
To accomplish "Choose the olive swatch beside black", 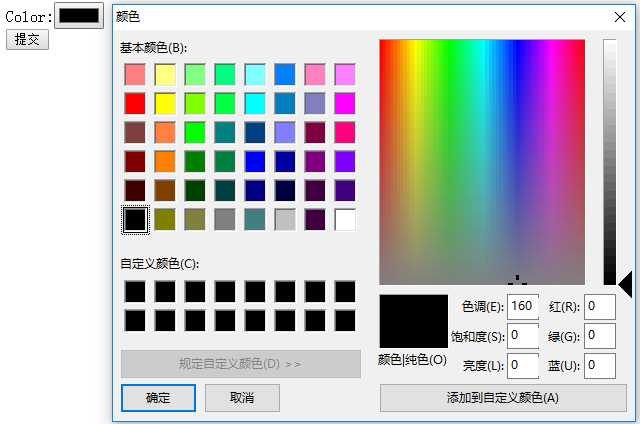I will [165, 220].
